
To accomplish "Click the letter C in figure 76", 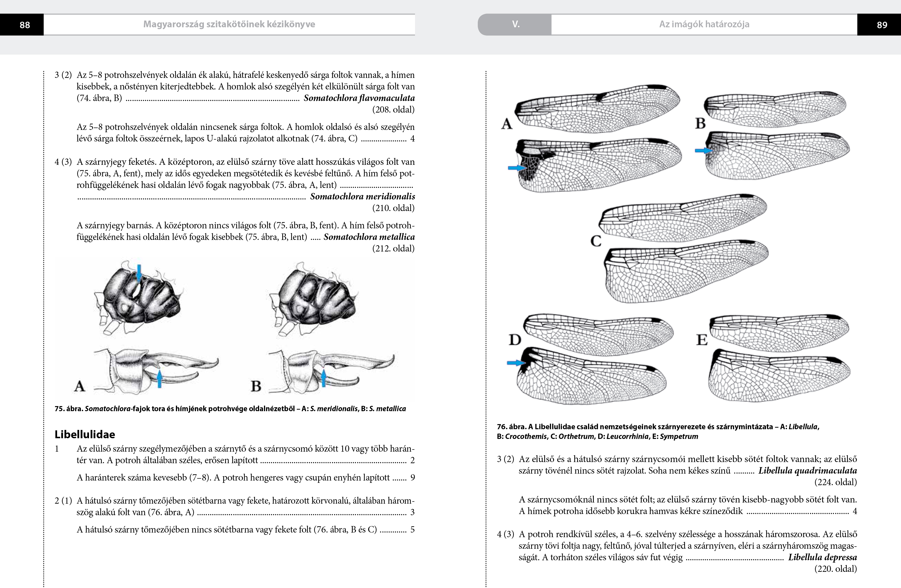I will click(596, 241).
